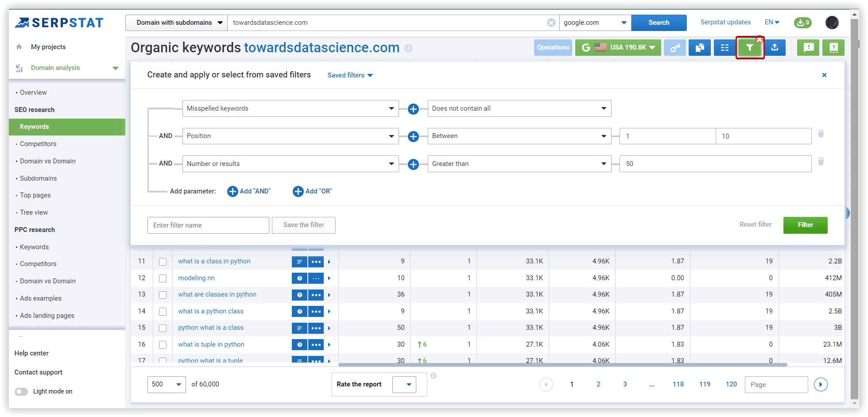
Task: Select the checkbox for 'what is tuple in python'
Action: (x=163, y=345)
